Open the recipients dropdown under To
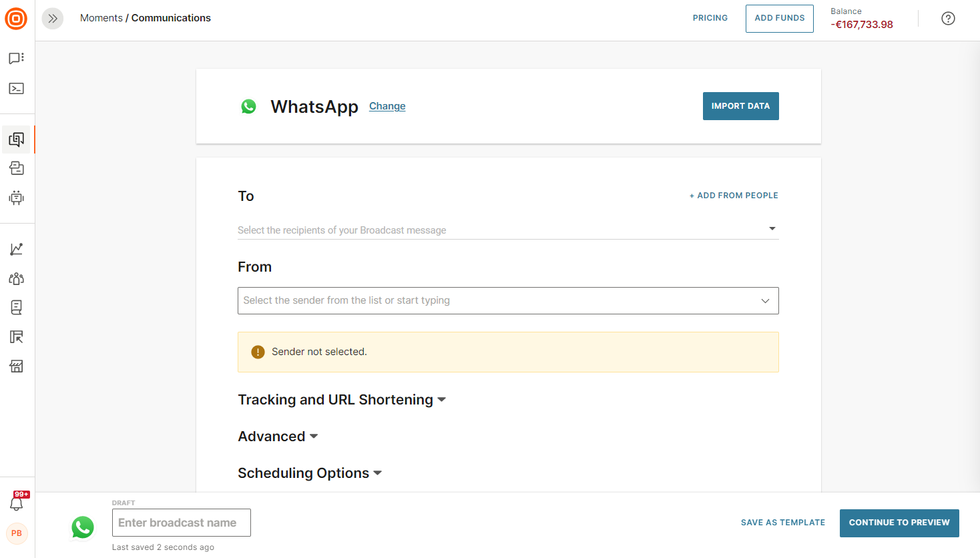Image resolution: width=980 pixels, height=558 pixels. pos(507,230)
